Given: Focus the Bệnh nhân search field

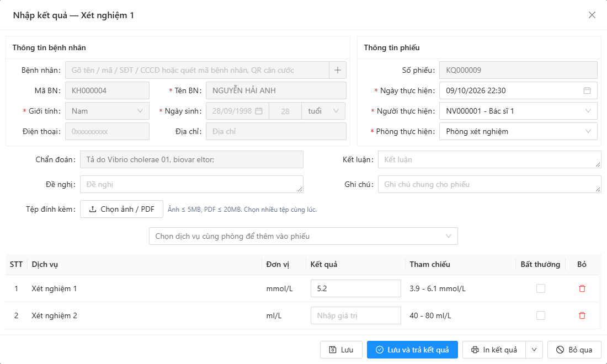Looking at the screenshot, I should pyautogui.click(x=198, y=71).
